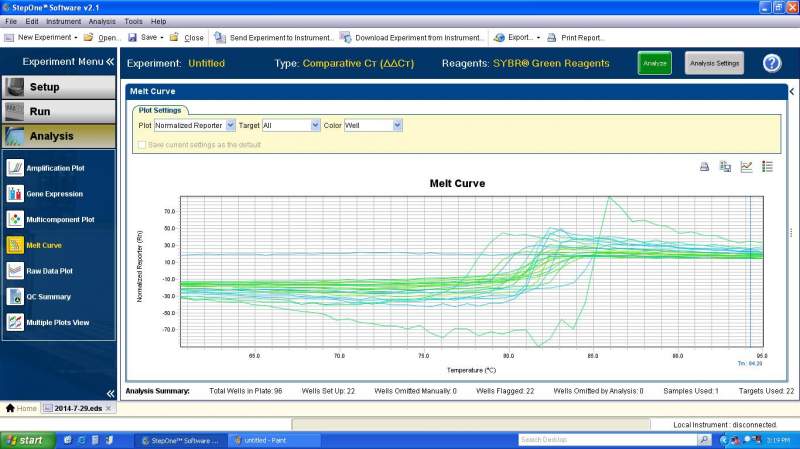Open the Color dropdown set to Well
Image resolution: width=800 pixels, height=449 pixels.
click(x=397, y=126)
